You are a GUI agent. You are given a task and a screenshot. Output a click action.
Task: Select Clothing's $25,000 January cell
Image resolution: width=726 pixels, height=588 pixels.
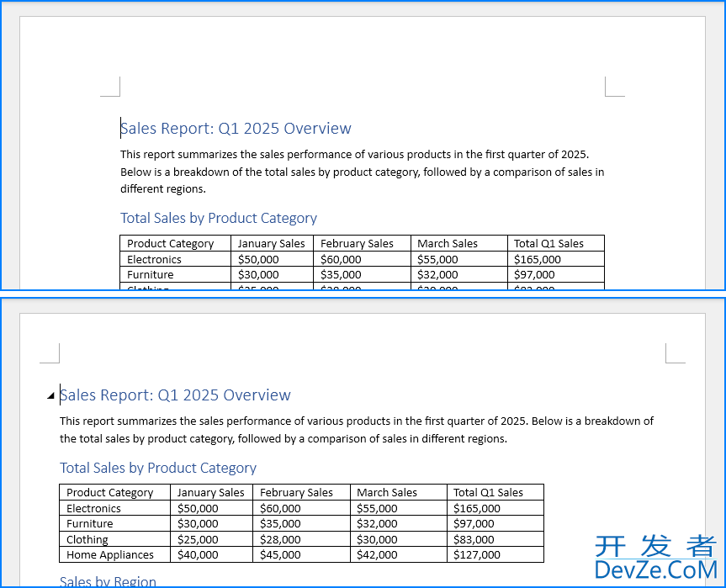pyautogui.click(x=212, y=539)
